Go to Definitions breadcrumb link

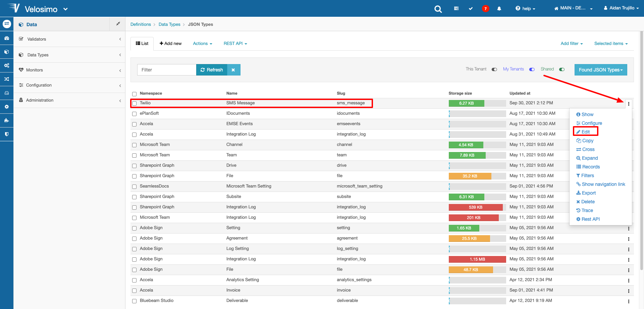141,24
